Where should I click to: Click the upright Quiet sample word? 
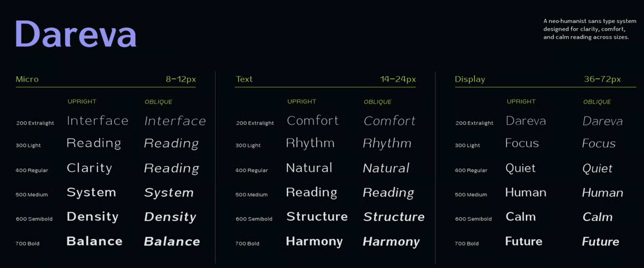click(520, 168)
